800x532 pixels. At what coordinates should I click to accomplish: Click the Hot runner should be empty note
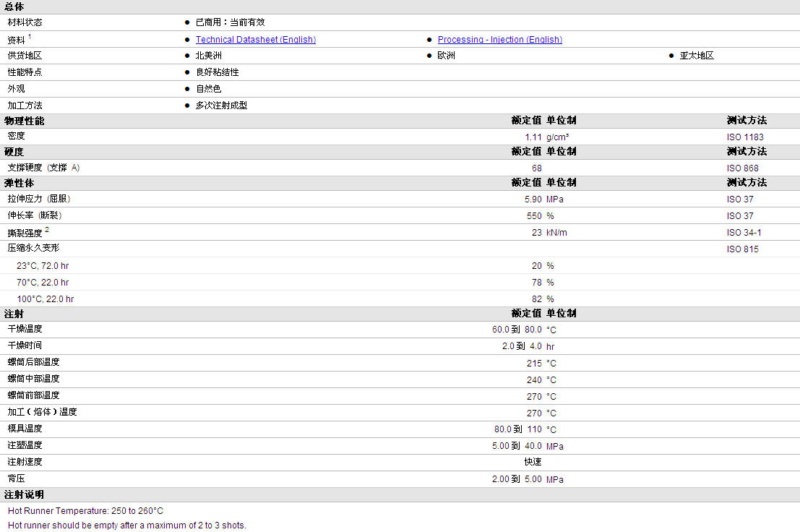coord(127,525)
